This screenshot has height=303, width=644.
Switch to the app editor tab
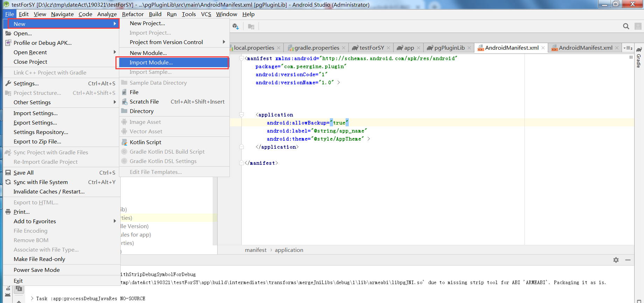coord(409,48)
